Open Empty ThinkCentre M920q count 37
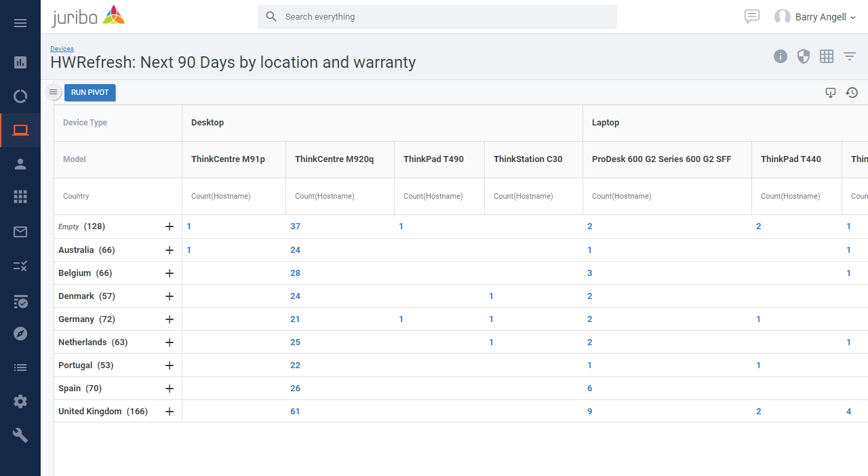 [x=295, y=226]
